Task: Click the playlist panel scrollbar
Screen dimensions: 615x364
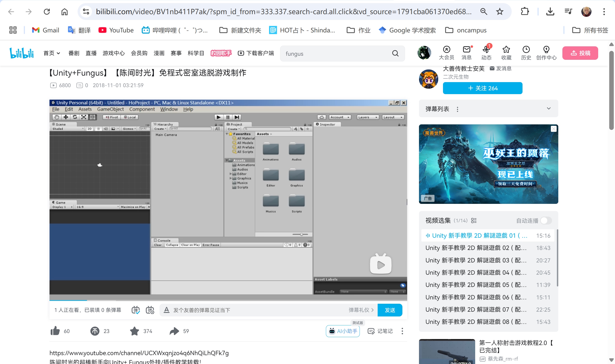Action: point(557,258)
